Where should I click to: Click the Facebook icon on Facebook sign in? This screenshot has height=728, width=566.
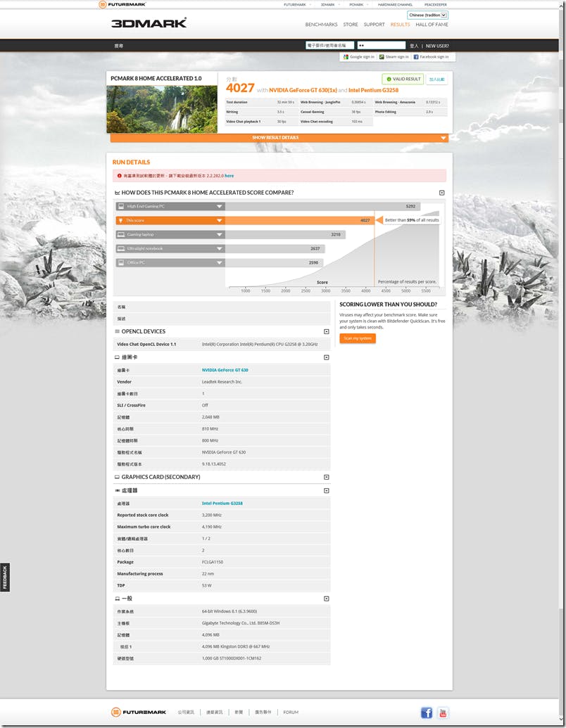416,57
